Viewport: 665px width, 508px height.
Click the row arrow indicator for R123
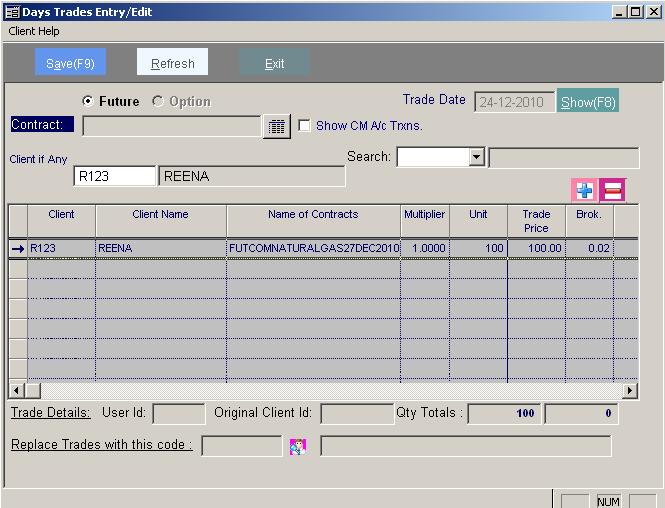pyautogui.click(x=18, y=248)
